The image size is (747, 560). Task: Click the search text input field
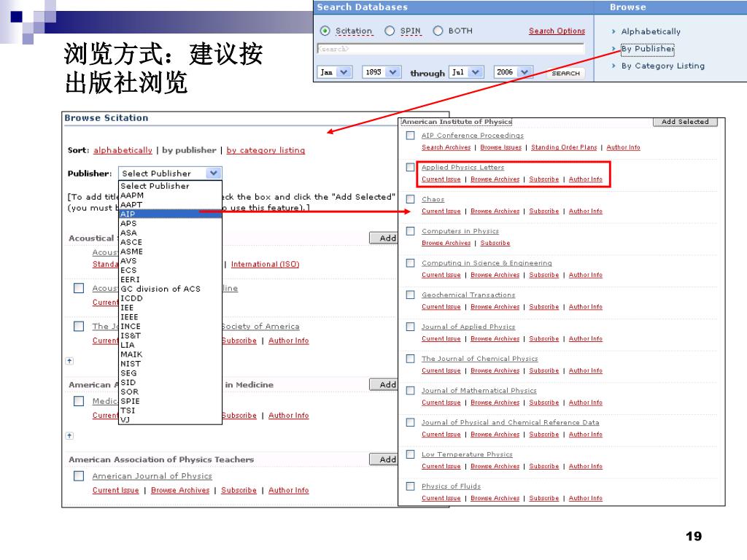point(450,49)
